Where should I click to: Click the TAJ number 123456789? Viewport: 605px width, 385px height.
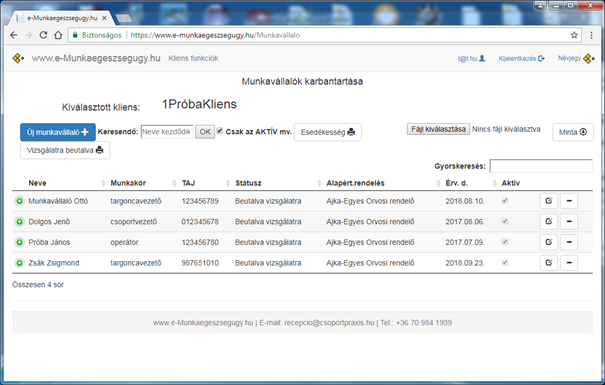pos(200,201)
